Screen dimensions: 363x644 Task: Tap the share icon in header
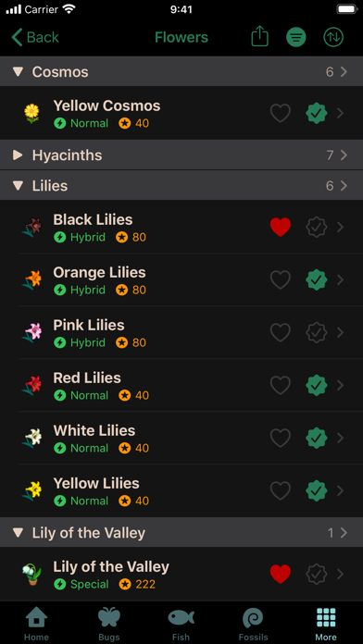click(x=260, y=37)
